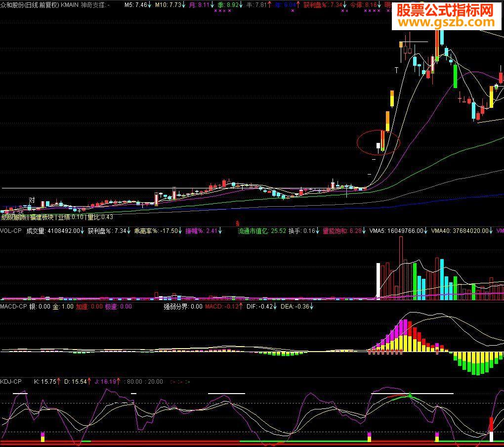Click the 成交量: 4108492.00 readout

click(x=55, y=231)
